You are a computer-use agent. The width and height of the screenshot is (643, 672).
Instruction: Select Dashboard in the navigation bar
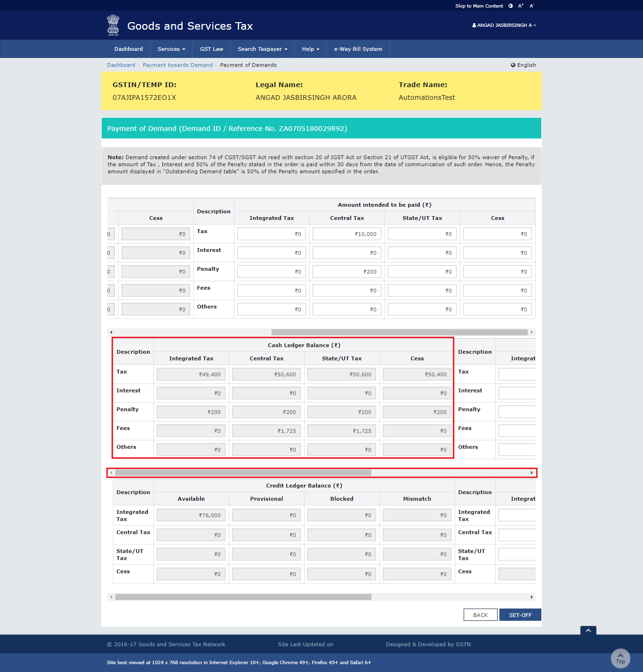click(x=129, y=49)
